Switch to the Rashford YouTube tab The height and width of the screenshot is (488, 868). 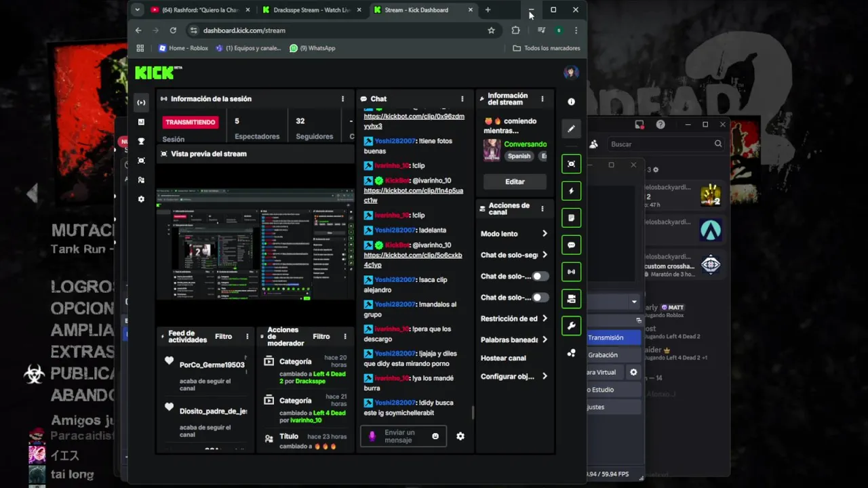click(200, 9)
